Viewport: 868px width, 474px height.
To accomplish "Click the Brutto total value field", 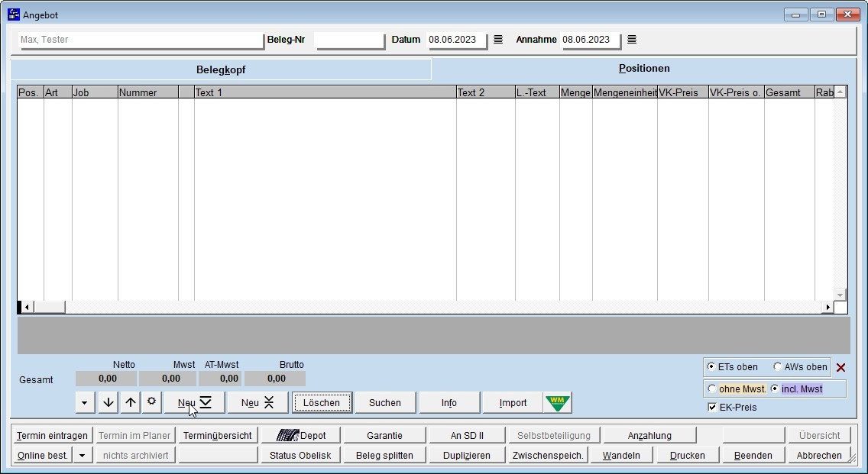I will click(x=275, y=379).
